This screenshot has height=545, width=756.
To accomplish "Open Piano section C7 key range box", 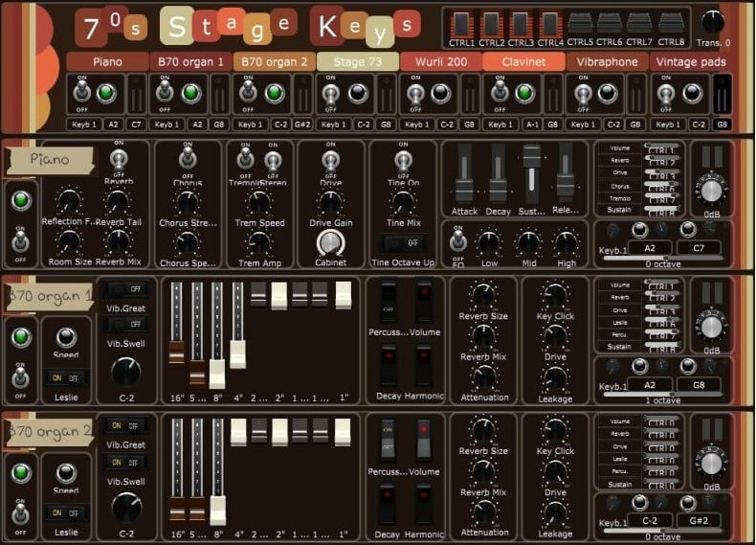I will [699, 248].
